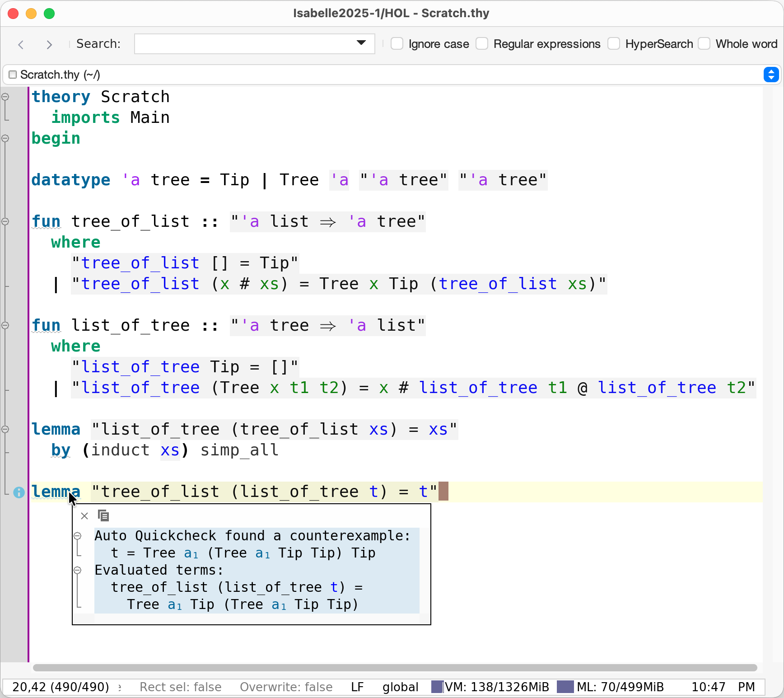
Task: Click the Overwrite: false status indicator
Action: point(286,687)
